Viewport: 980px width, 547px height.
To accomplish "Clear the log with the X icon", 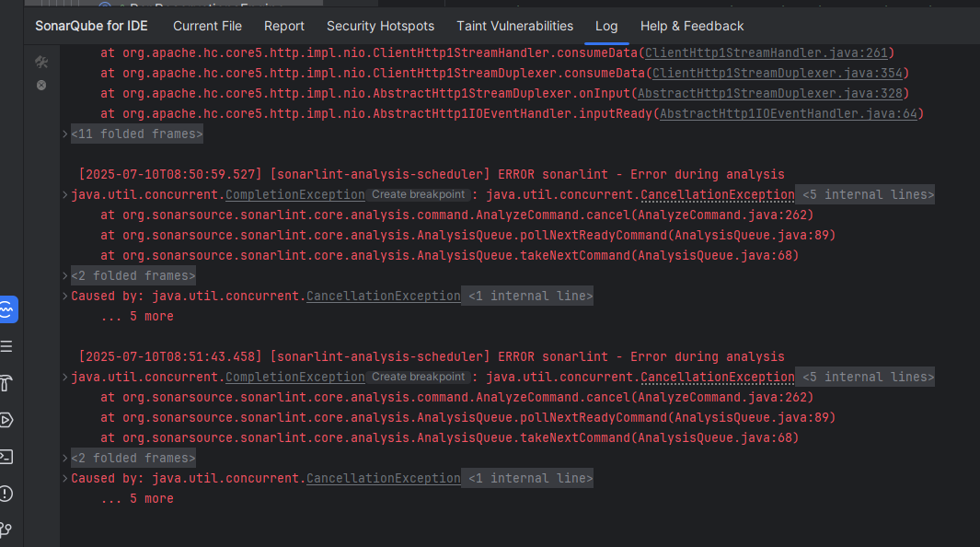I will 41,85.
